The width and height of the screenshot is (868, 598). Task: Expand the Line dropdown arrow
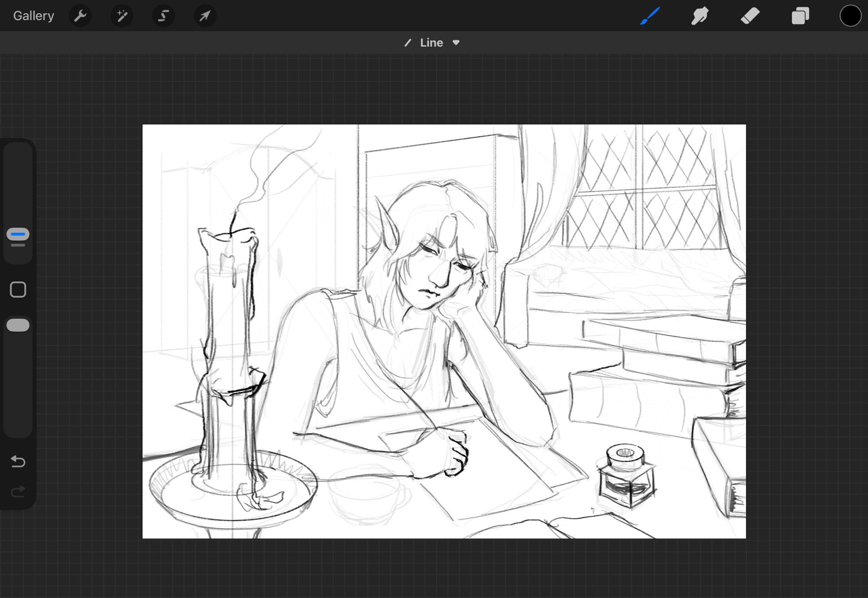(x=456, y=43)
